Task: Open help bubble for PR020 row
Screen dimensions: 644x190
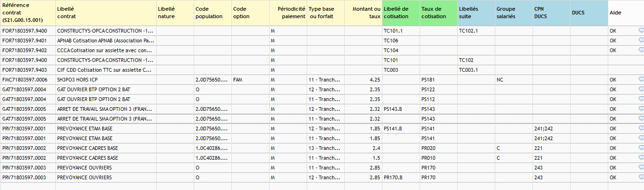Action: tap(641, 148)
